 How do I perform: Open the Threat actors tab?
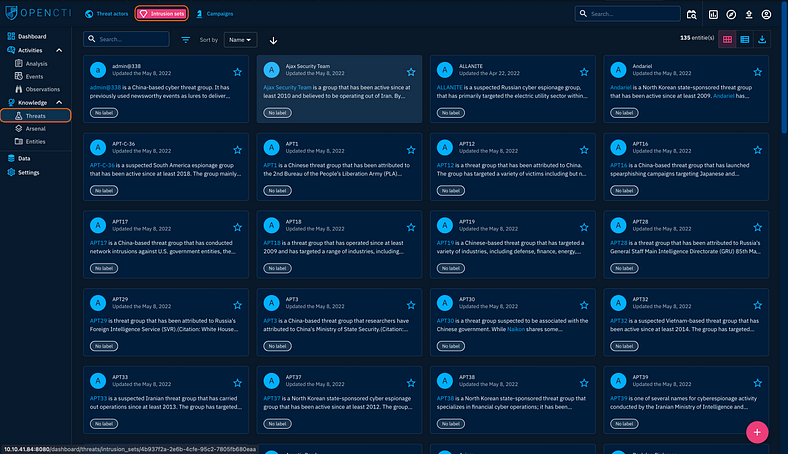107,14
